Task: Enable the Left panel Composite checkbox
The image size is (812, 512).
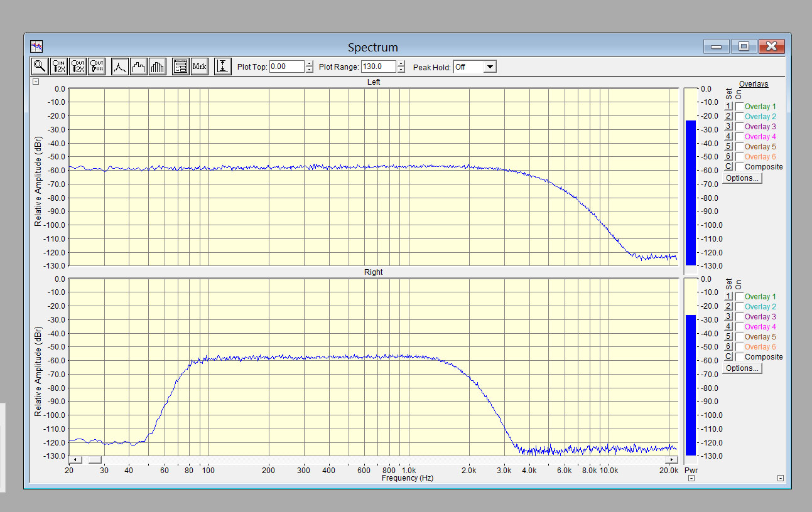Action: (x=739, y=167)
